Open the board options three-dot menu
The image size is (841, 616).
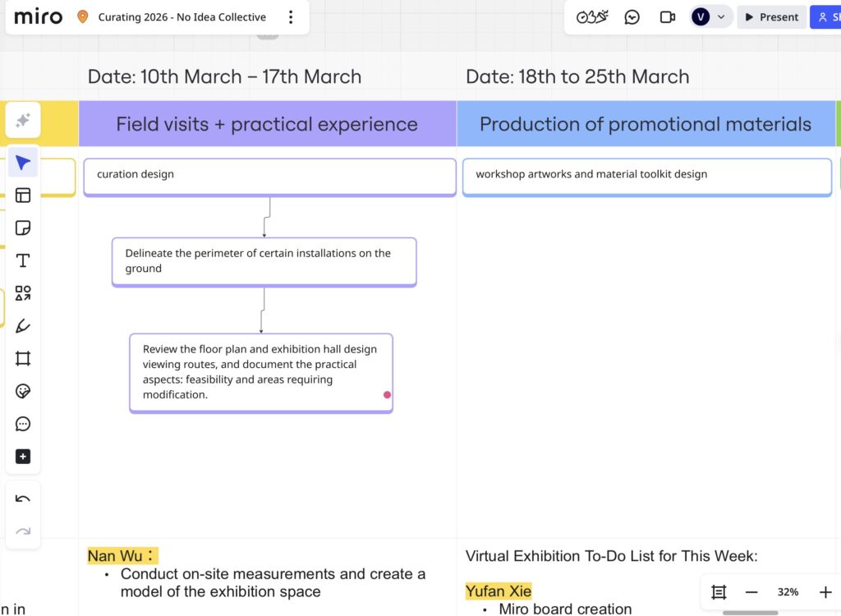[x=291, y=17]
